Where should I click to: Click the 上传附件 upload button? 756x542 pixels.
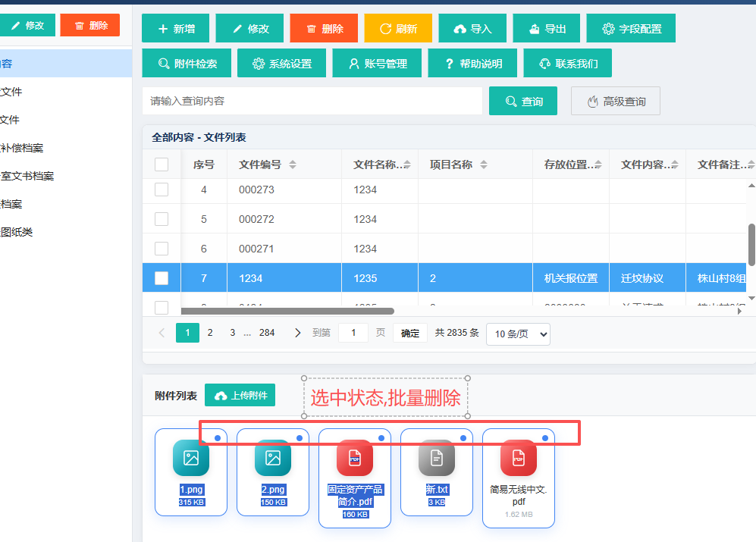[x=240, y=396]
